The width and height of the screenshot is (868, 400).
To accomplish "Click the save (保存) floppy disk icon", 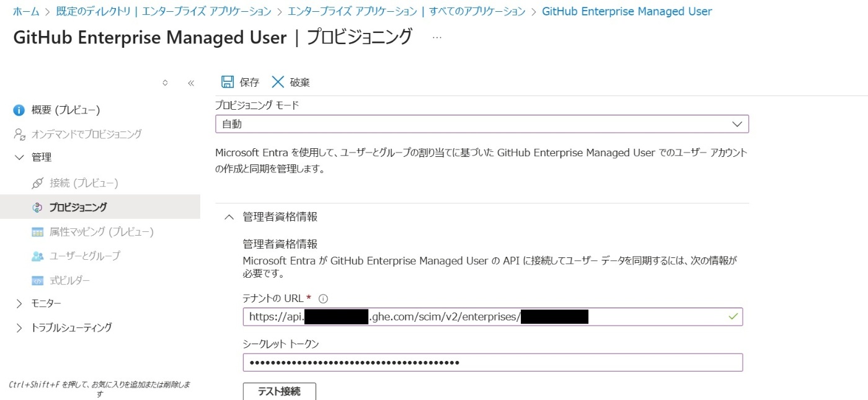I will click(x=228, y=82).
